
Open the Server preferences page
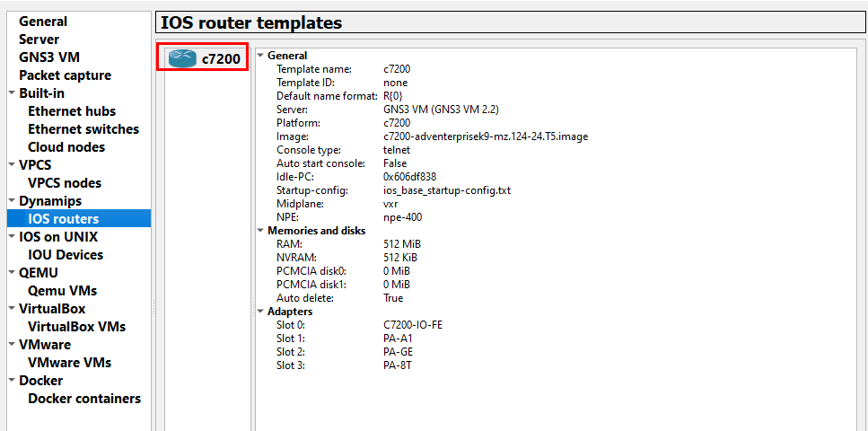(39, 40)
